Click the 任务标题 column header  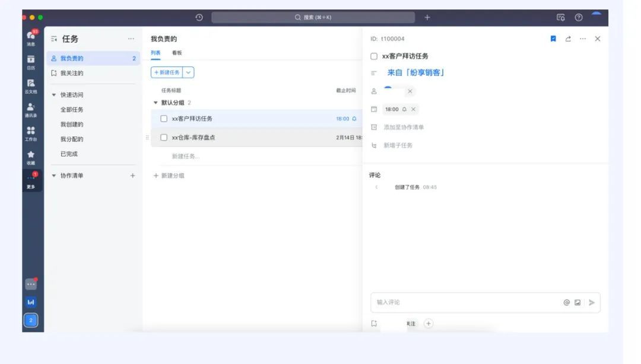tap(171, 90)
